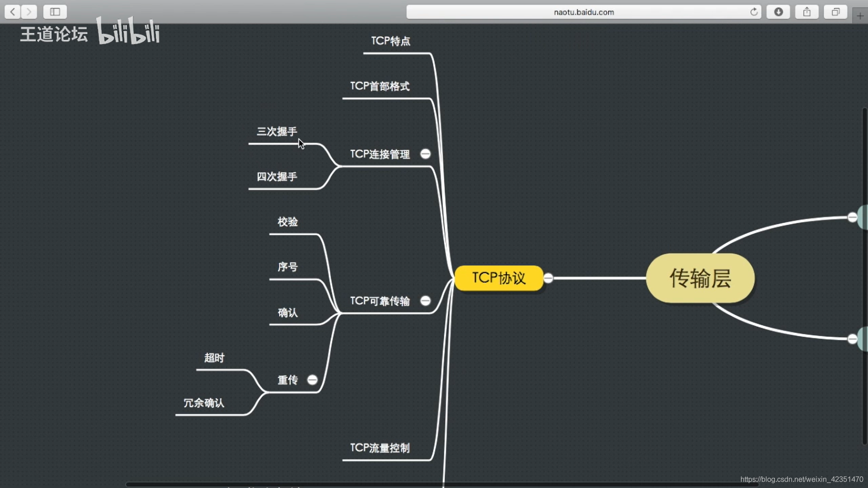Viewport: 868px width, 488px height.
Task: Collapse the lower right branch of 传输层
Action: coord(853,339)
